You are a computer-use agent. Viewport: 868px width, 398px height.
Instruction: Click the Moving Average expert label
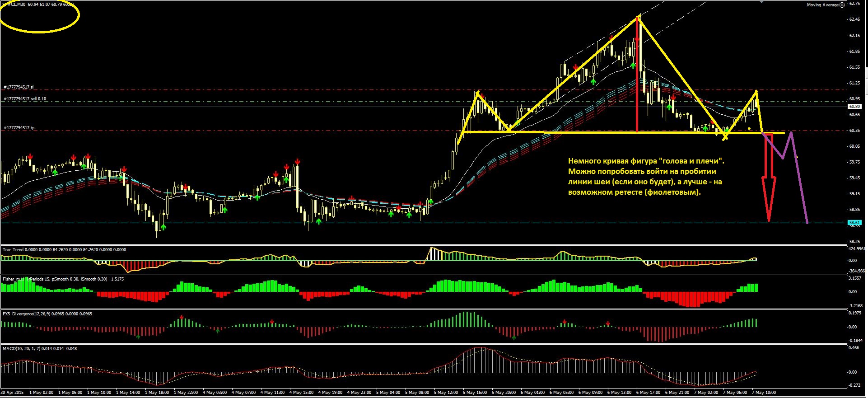point(823,5)
